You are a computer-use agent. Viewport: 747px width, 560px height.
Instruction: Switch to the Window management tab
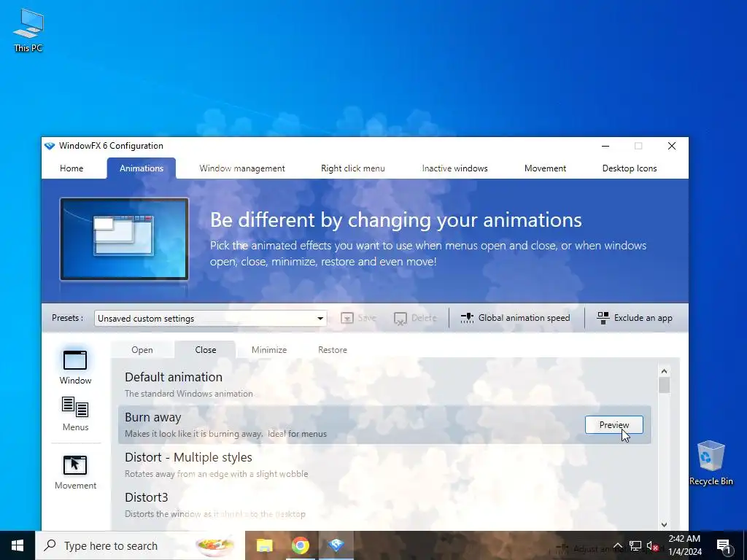pos(242,168)
